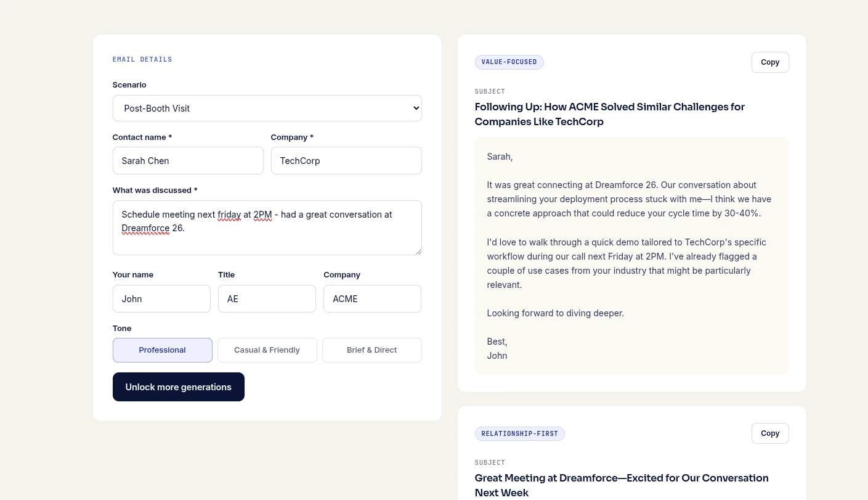Click the "What was discussed *" label
The width and height of the screenshot is (868, 500).
coord(155,191)
